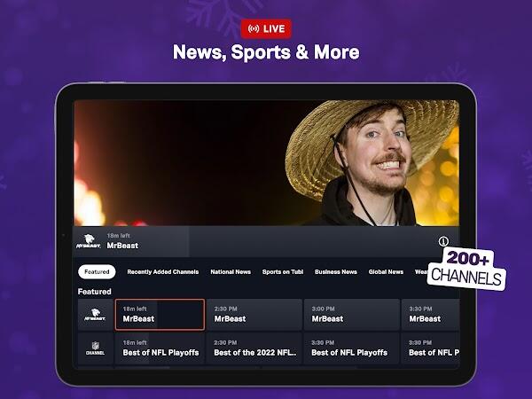Click the News, Sports & More headline
532x399 pixels.
266,52
